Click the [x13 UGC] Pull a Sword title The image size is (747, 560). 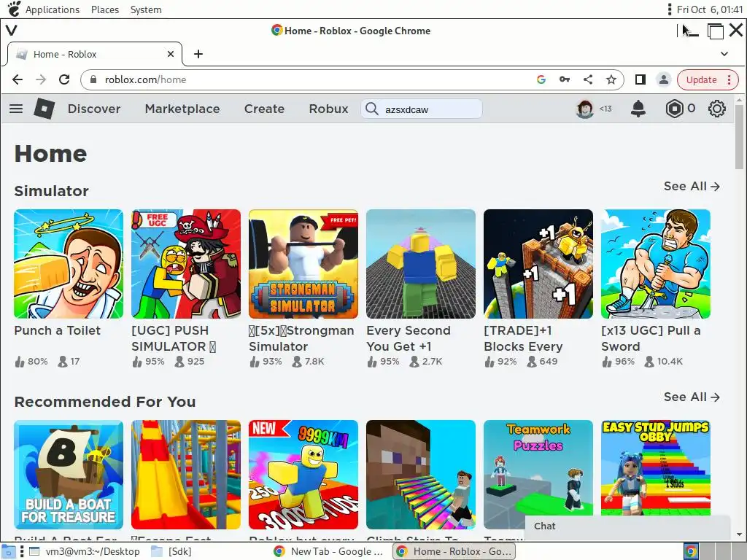point(651,338)
